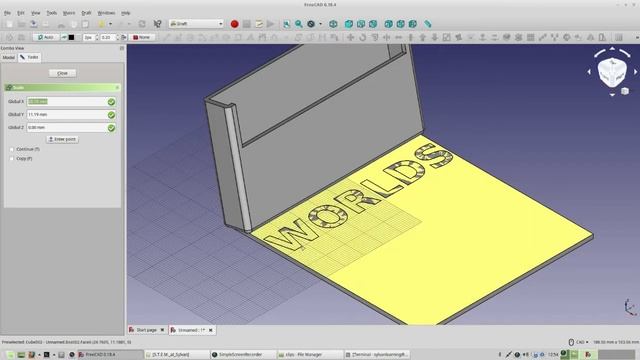This screenshot has height=360, width=640.
Task: Click the navigation cube left arrow
Action: coord(589,72)
